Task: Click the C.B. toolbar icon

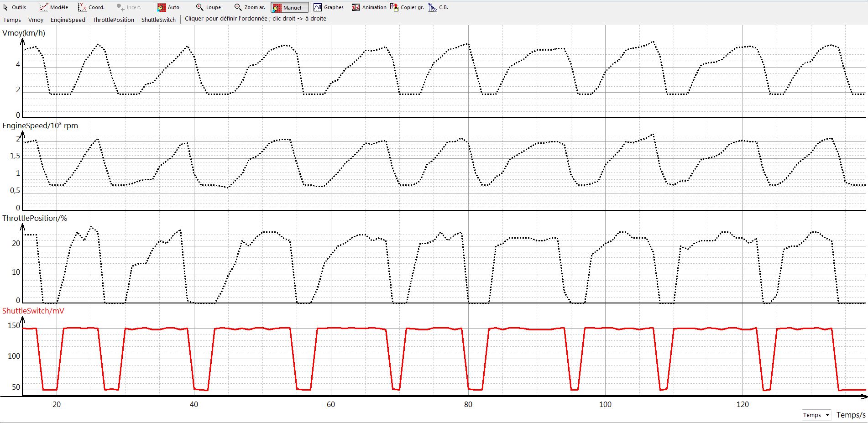Action: point(433,7)
